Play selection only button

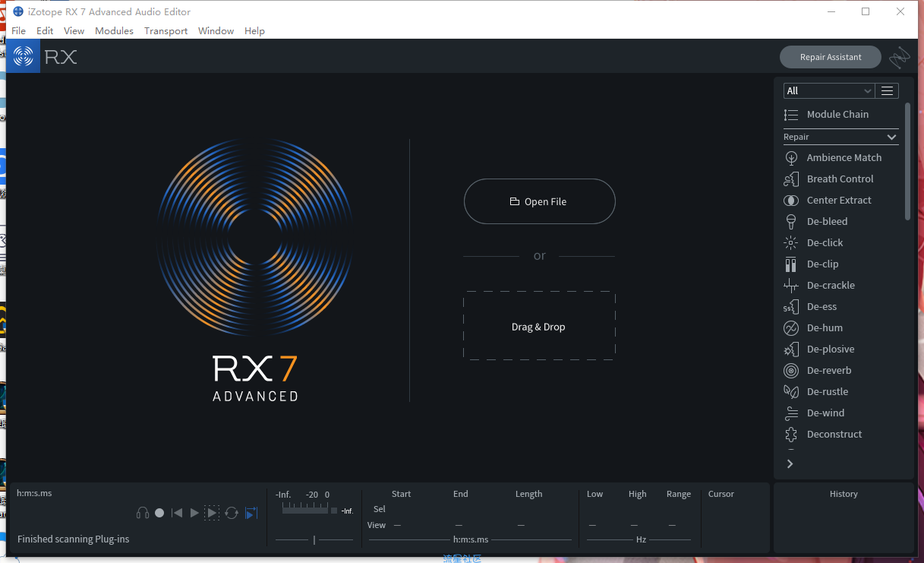pyautogui.click(x=212, y=513)
